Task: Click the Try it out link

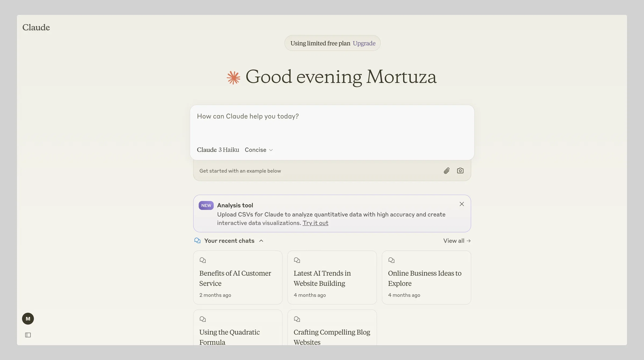Action: click(x=315, y=223)
